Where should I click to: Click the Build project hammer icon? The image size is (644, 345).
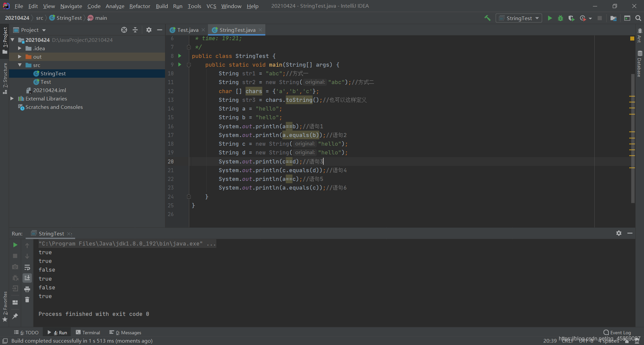[x=487, y=18]
